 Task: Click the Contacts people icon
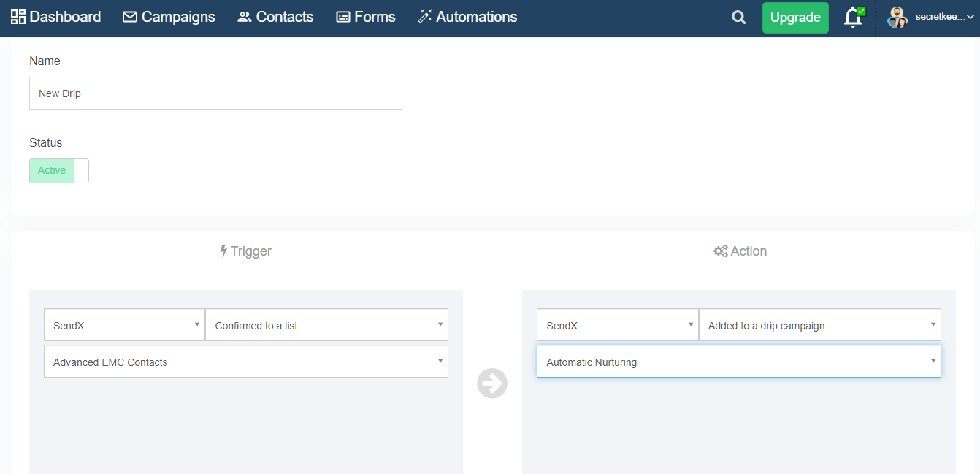pyautogui.click(x=245, y=17)
